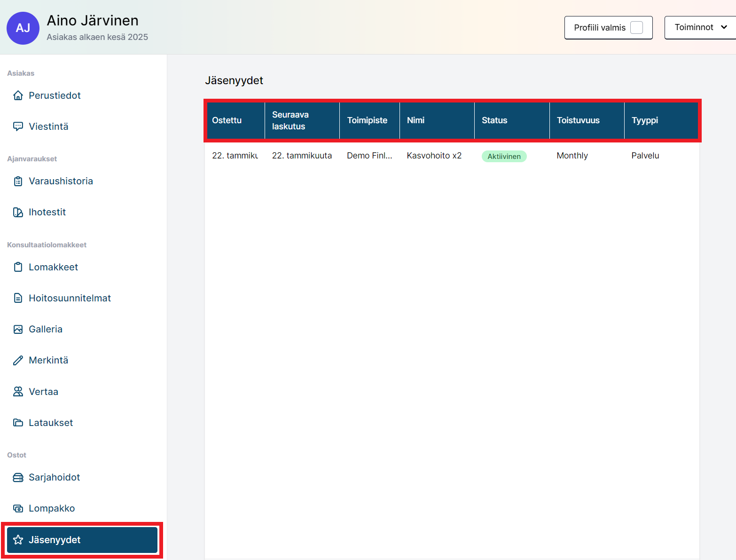Click the AJ avatar circle
This screenshot has height=560, width=736.
pos(23,28)
